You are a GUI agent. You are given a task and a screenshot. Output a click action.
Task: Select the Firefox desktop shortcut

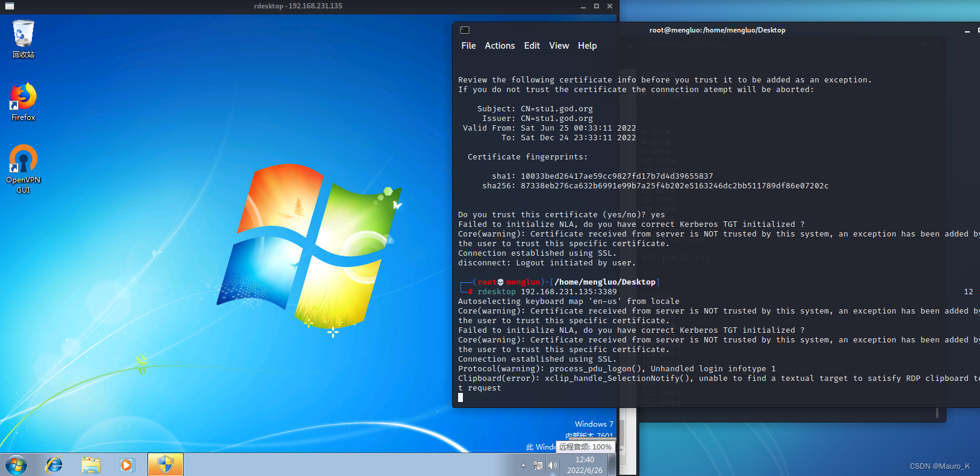coord(23,102)
